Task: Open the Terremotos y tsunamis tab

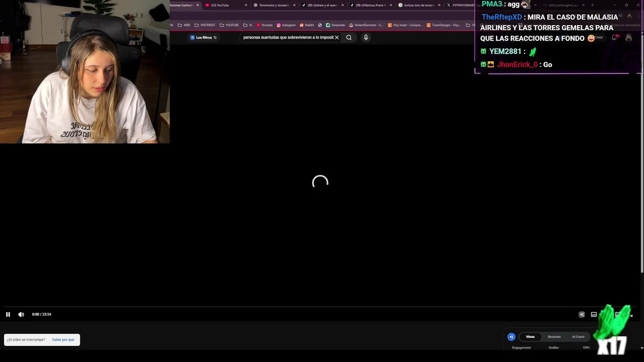Action: 274,5
